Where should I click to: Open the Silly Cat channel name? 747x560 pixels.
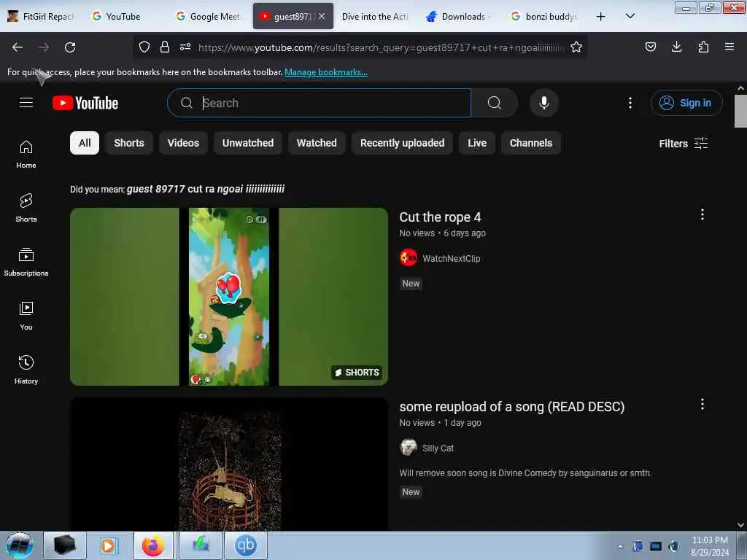(438, 448)
